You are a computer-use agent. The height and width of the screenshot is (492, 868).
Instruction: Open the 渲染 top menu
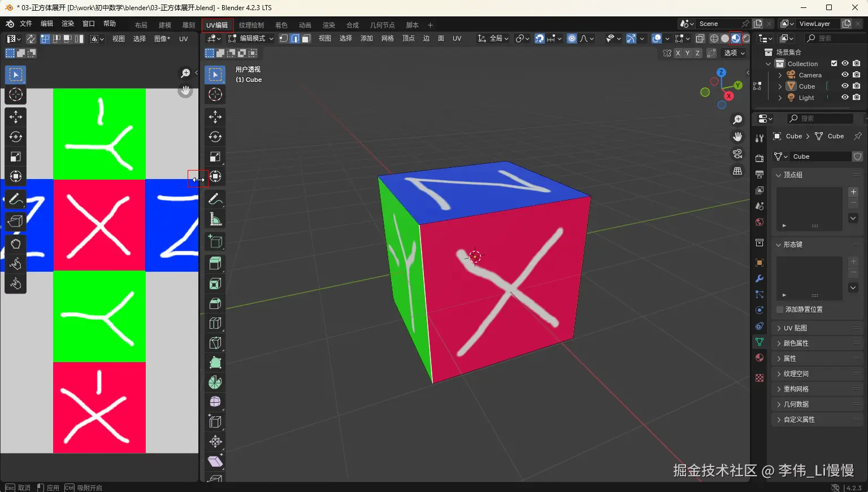(x=68, y=24)
